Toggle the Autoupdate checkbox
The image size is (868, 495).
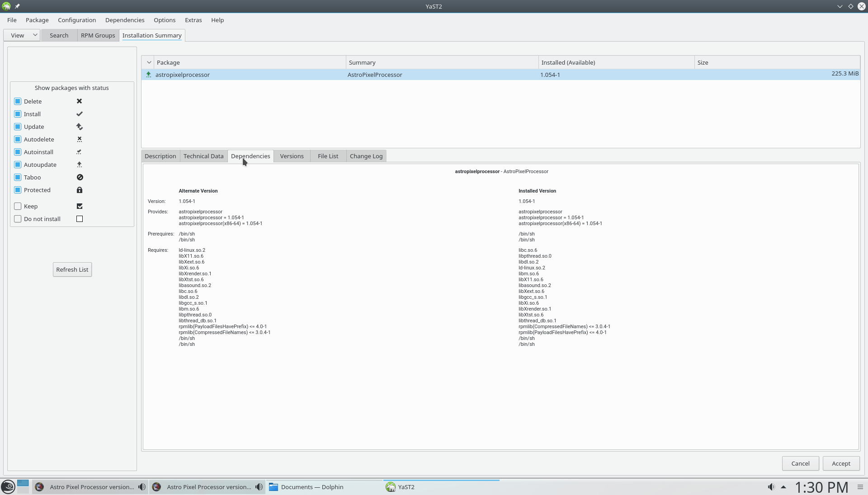18,165
